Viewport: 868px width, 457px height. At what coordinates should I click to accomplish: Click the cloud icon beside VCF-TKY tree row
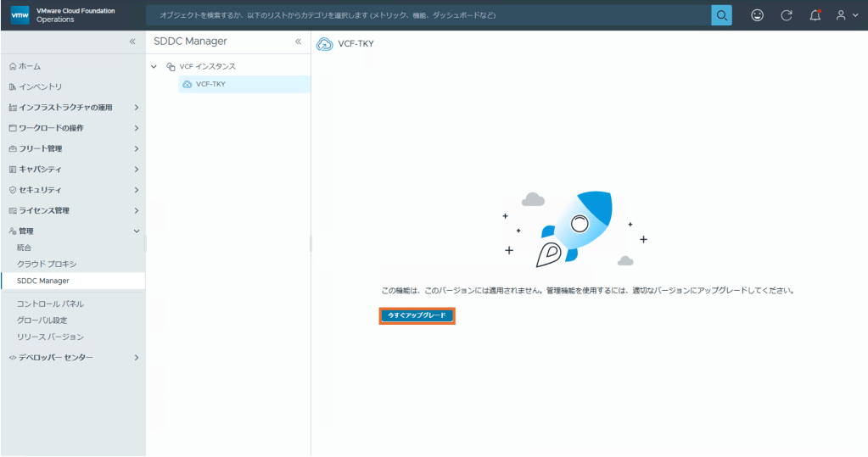(x=188, y=84)
